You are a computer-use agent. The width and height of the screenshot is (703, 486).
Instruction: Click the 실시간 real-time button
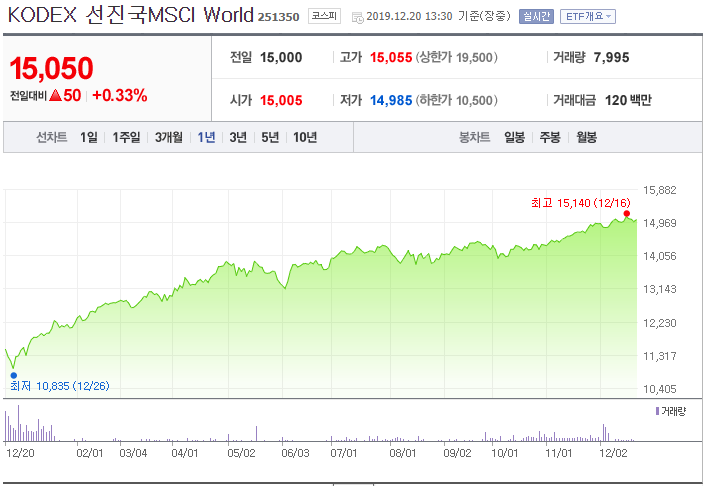(x=536, y=17)
